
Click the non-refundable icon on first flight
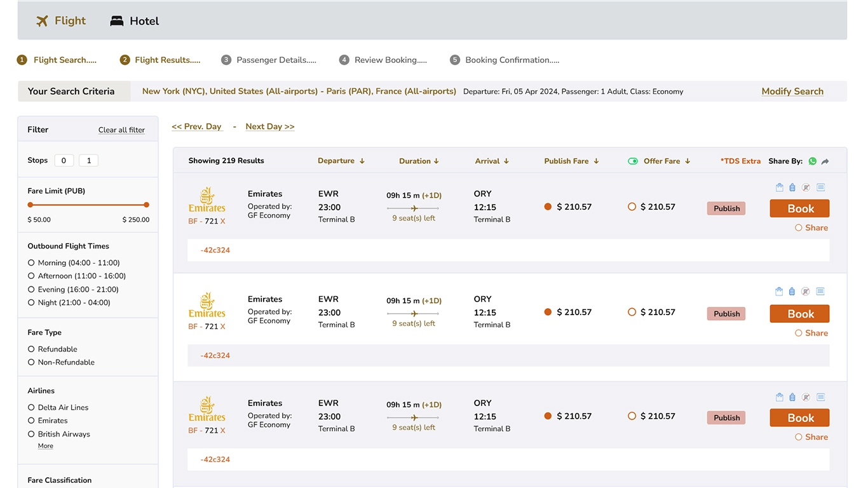point(806,187)
